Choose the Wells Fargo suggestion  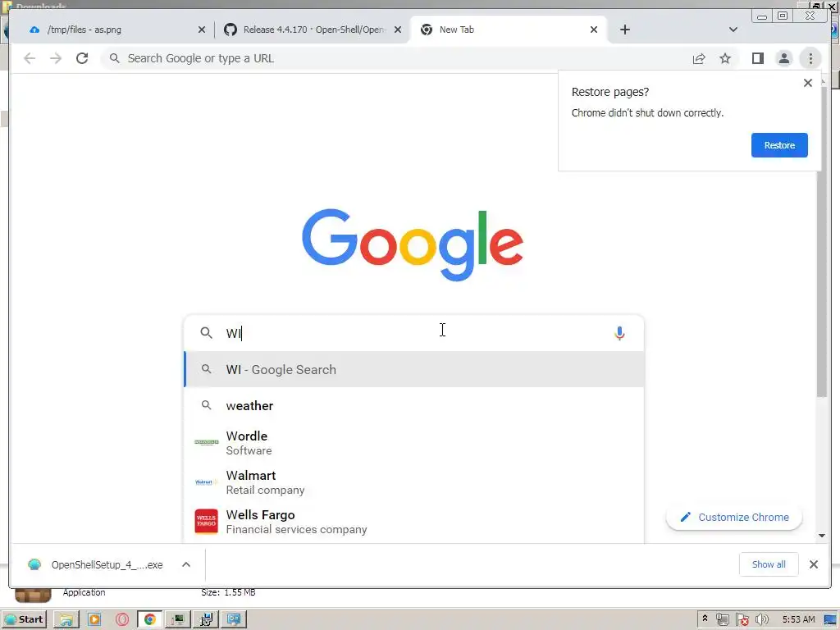[413, 522]
